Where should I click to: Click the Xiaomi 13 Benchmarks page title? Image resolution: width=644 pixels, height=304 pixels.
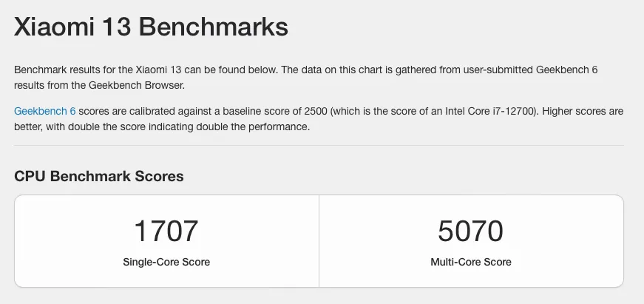point(151,28)
